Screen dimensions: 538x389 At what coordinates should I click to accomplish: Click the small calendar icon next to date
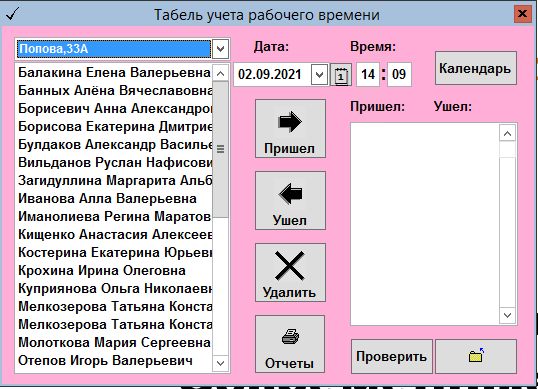(341, 74)
